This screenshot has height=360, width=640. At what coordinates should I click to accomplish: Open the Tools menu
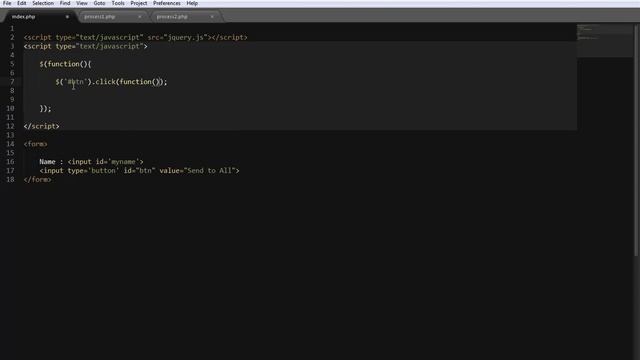pyautogui.click(x=118, y=3)
